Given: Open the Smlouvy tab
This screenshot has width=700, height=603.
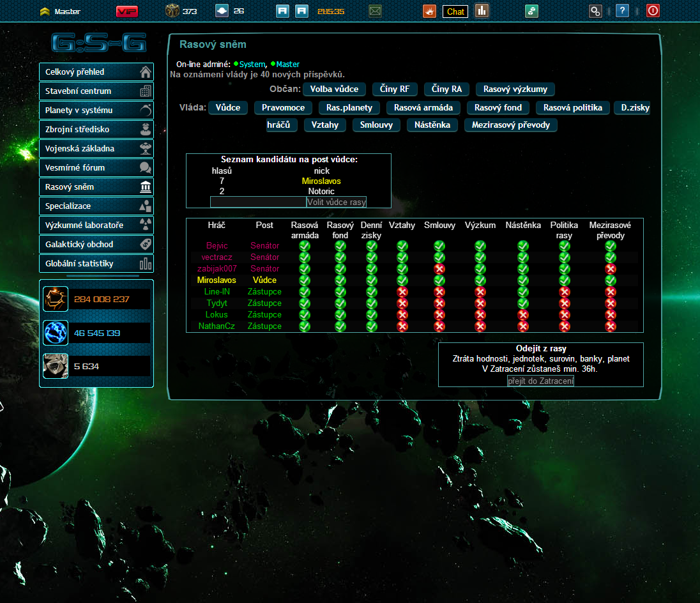Looking at the screenshot, I should point(376,125).
